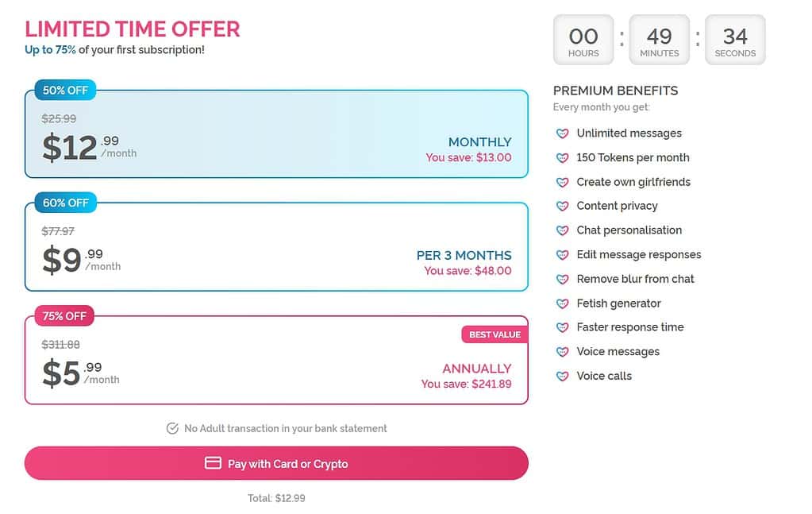
Task: Select the Annually $5.99 plan
Action: [276, 360]
